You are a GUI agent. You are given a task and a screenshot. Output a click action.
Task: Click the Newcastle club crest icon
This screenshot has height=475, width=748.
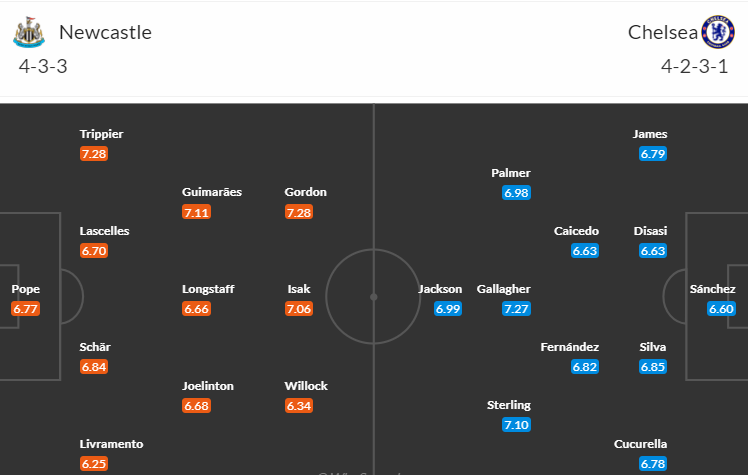click(29, 32)
